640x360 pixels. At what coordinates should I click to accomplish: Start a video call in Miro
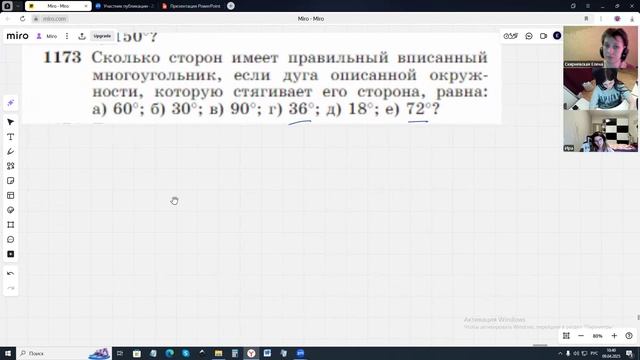point(543,36)
